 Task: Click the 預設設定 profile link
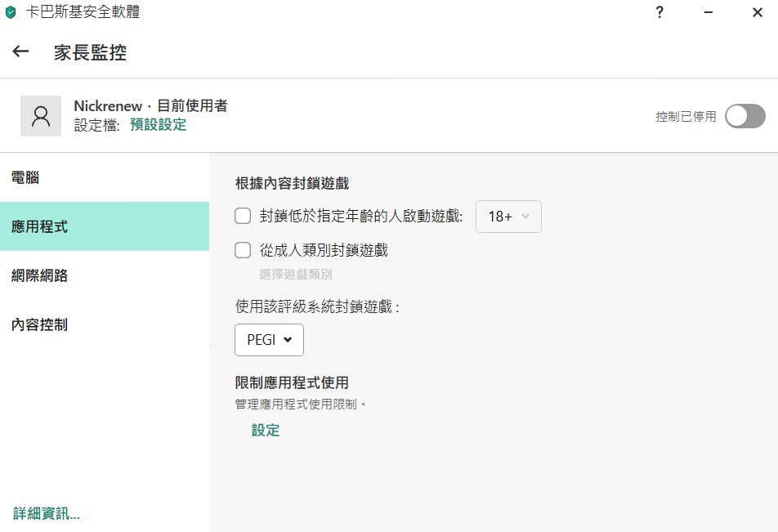click(x=159, y=124)
